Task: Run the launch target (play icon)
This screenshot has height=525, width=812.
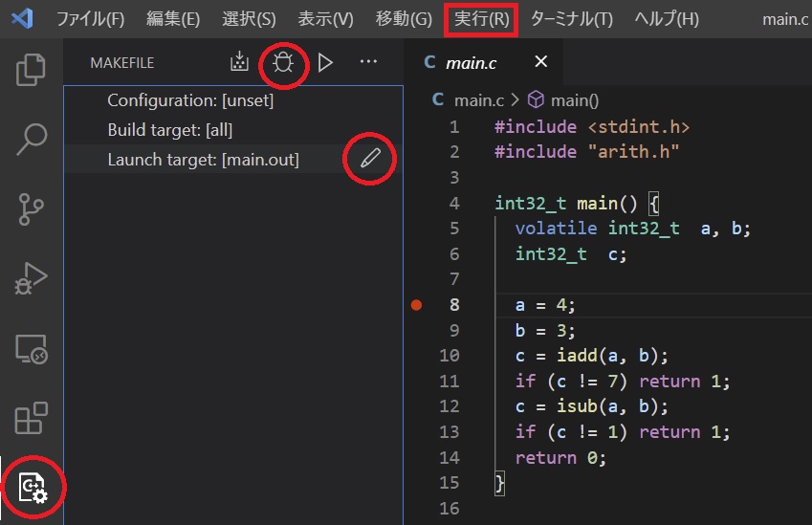Action: (325, 63)
